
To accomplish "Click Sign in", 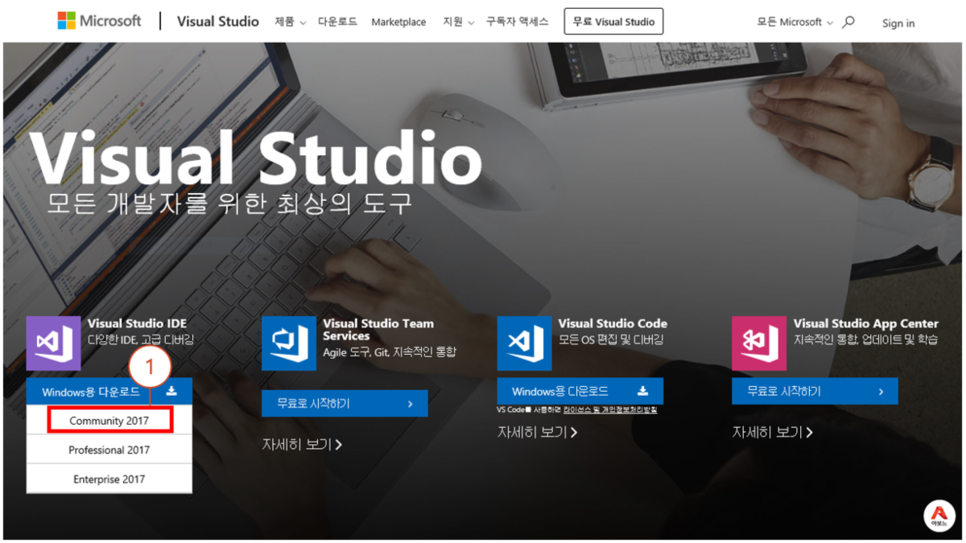I will (x=898, y=23).
